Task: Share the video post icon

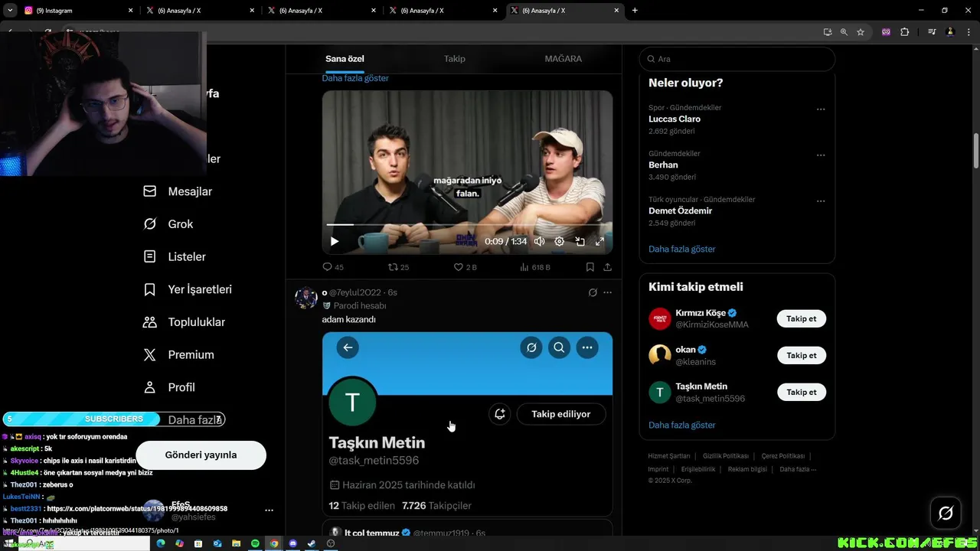Action: point(607,267)
